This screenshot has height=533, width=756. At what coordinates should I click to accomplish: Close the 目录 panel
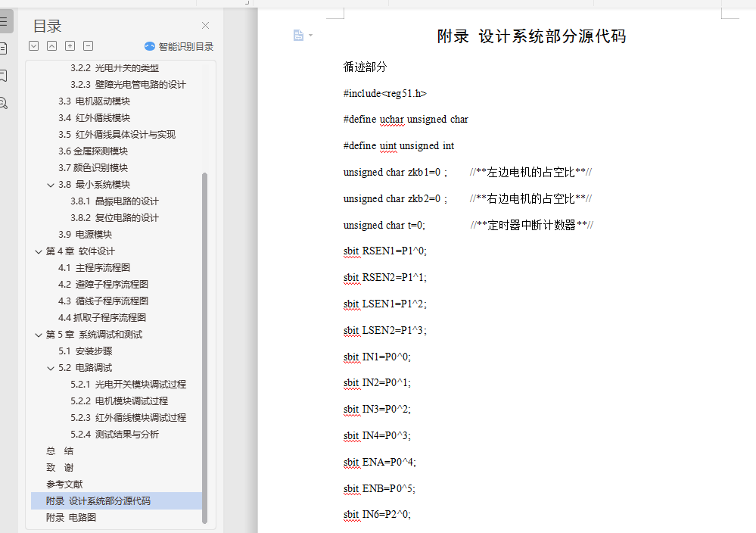[205, 25]
